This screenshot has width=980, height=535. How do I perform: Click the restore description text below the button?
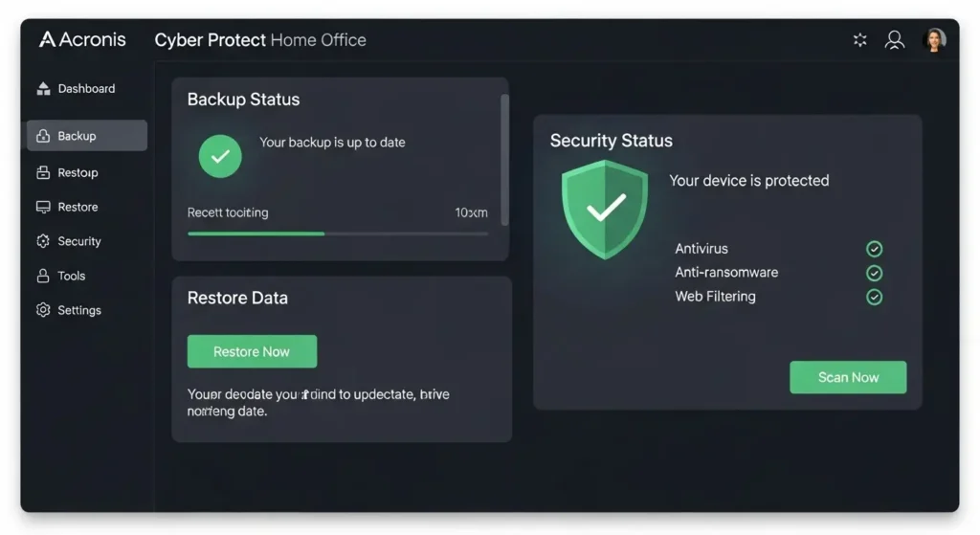(x=318, y=403)
